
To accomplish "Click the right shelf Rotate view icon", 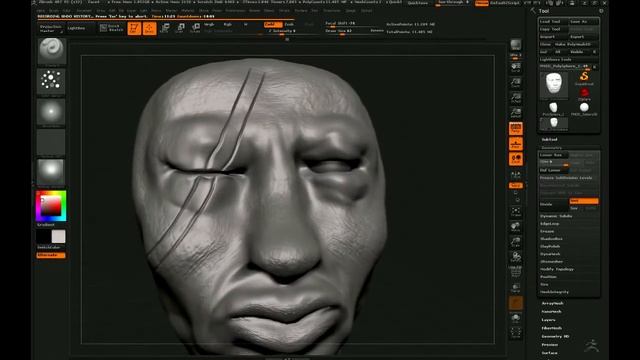I will [x=516, y=257].
